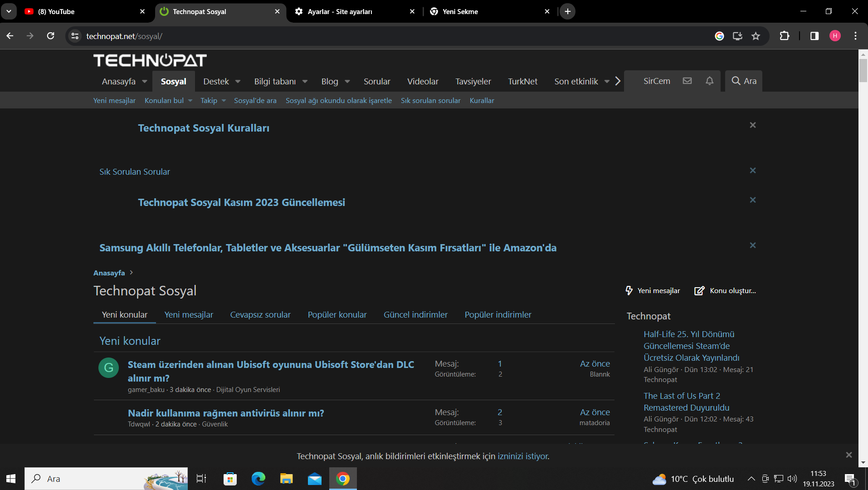Open the Kurallar link in sub-navigation

point(482,100)
